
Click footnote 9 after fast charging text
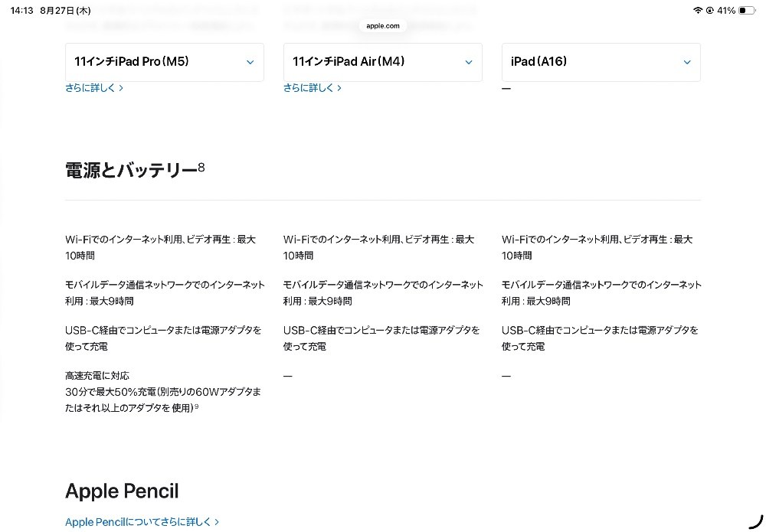pyautogui.click(x=196, y=406)
